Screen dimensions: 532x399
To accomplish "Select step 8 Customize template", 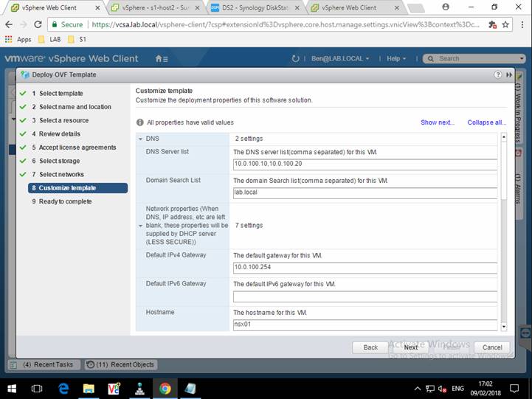I will coord(77,188).
